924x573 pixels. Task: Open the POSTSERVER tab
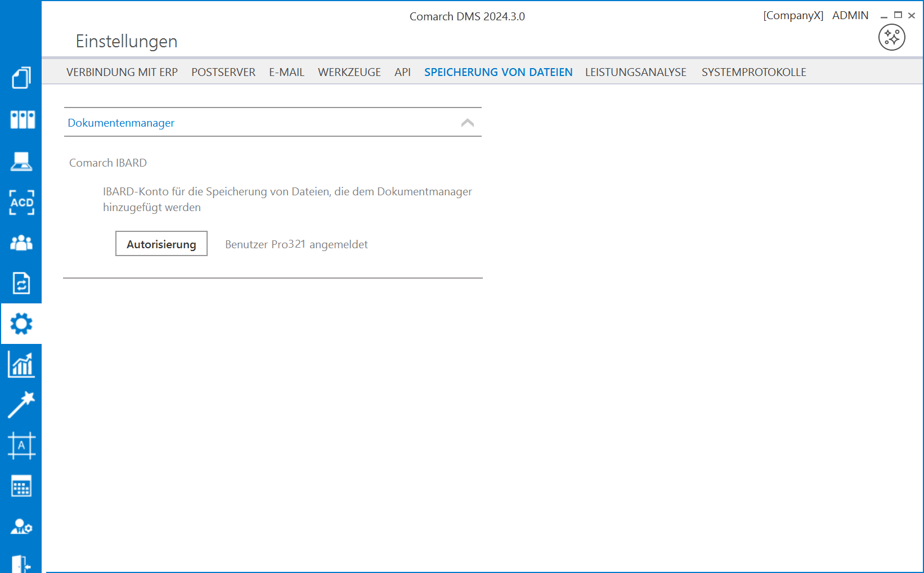point(223,72)
